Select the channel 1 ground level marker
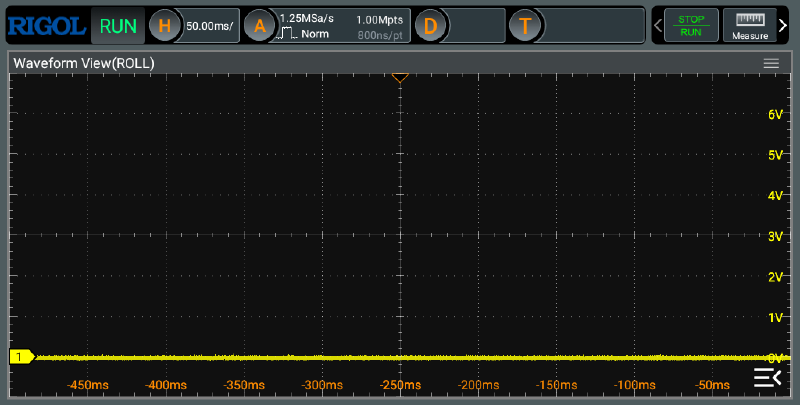Viewport: 800px width, 405px height. click(21, 357)
